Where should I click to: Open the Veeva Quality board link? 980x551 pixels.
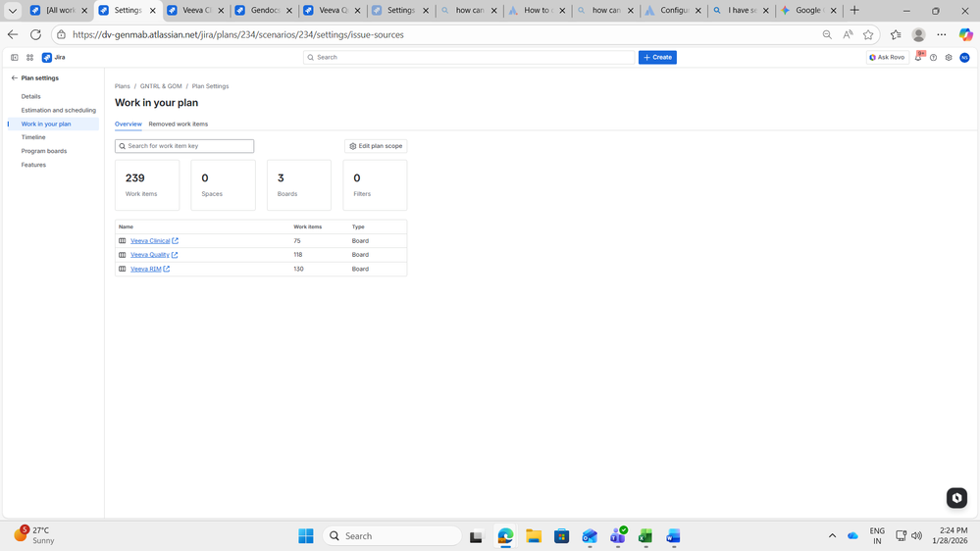coord(150,255)
